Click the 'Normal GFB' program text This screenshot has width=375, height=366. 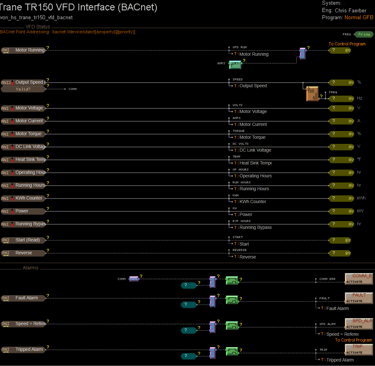point(359,17)
